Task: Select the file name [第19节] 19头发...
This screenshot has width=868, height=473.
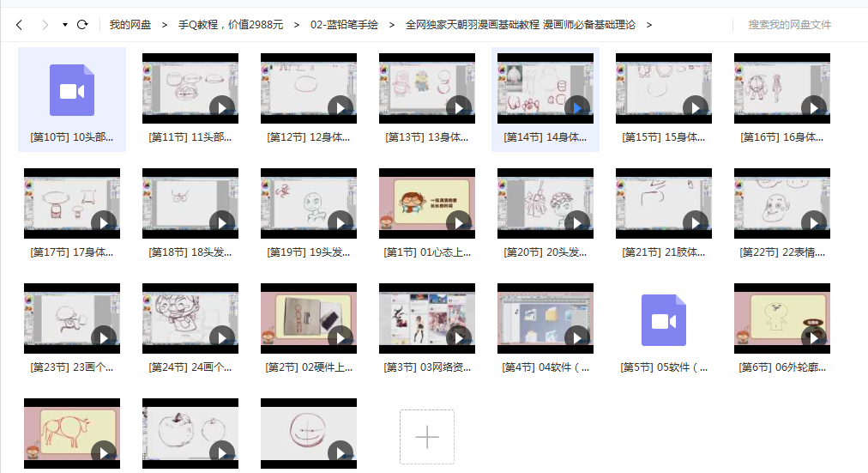Action: [309, 252]
